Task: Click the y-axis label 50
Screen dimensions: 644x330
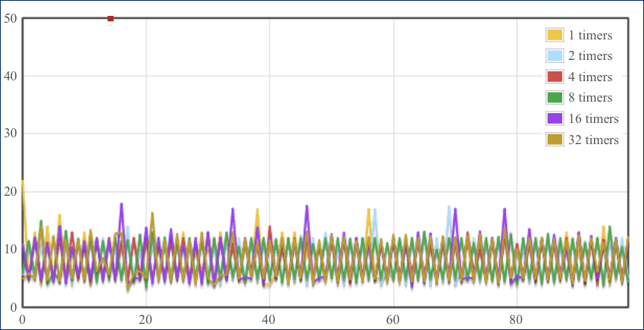Action: click(9, 18)
